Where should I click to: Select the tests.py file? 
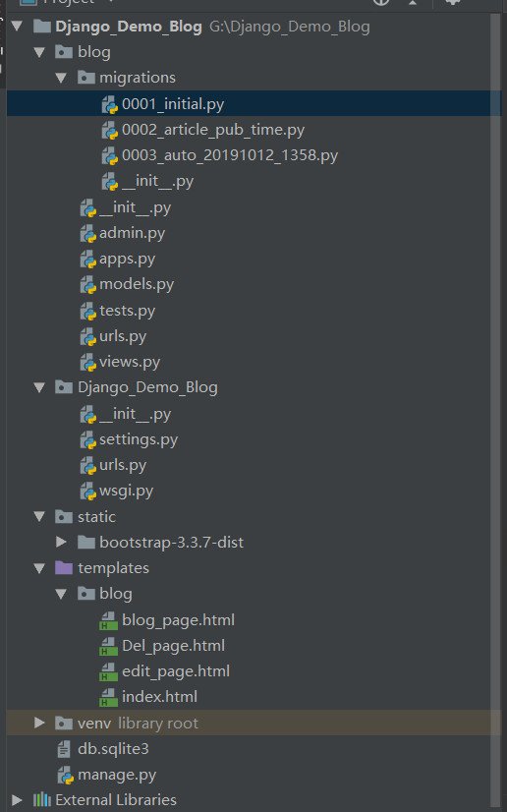(x=128, y=311)
